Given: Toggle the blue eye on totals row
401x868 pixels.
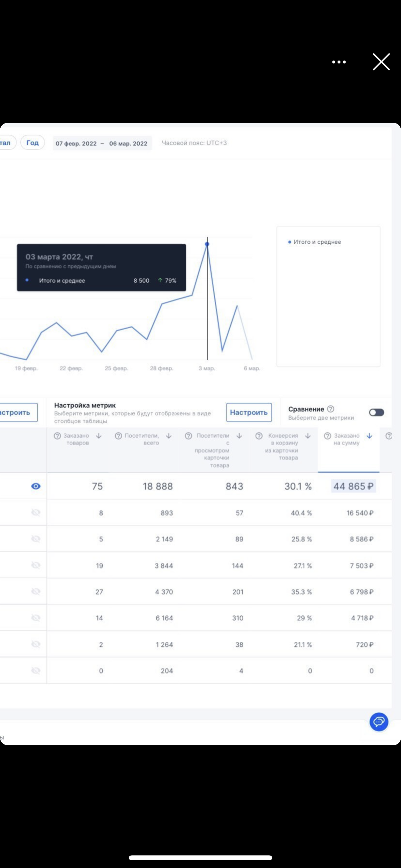Looking at the screenshot, I should pyautogui.click(x=36, y=486).
